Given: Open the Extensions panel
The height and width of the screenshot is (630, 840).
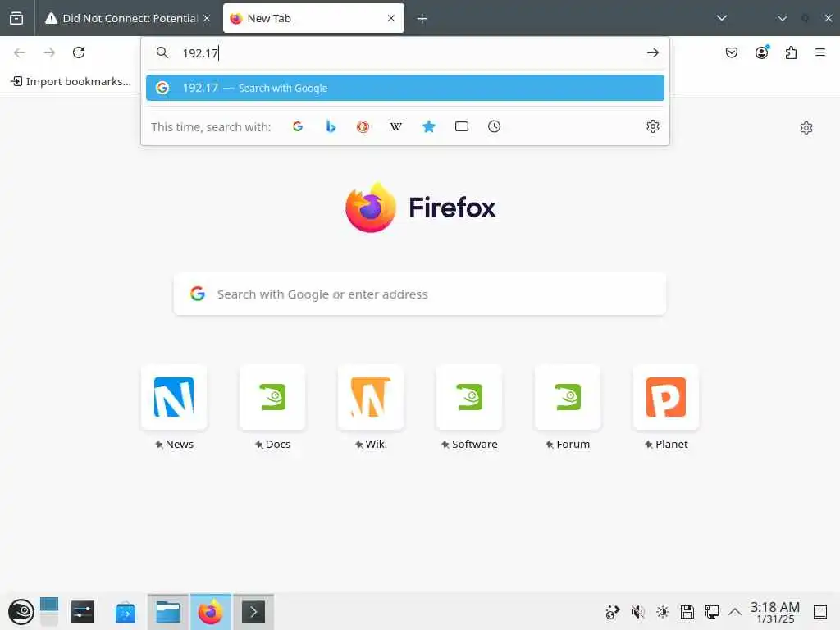Looking at the screenshot, I should pyautogui.click(x=792, y=52).
